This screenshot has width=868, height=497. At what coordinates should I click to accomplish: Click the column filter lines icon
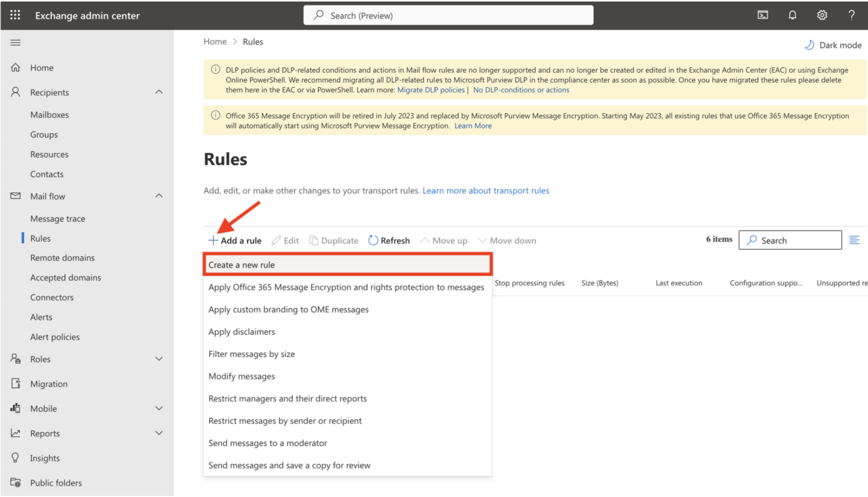pyautogui.click(x=854, y=240)
